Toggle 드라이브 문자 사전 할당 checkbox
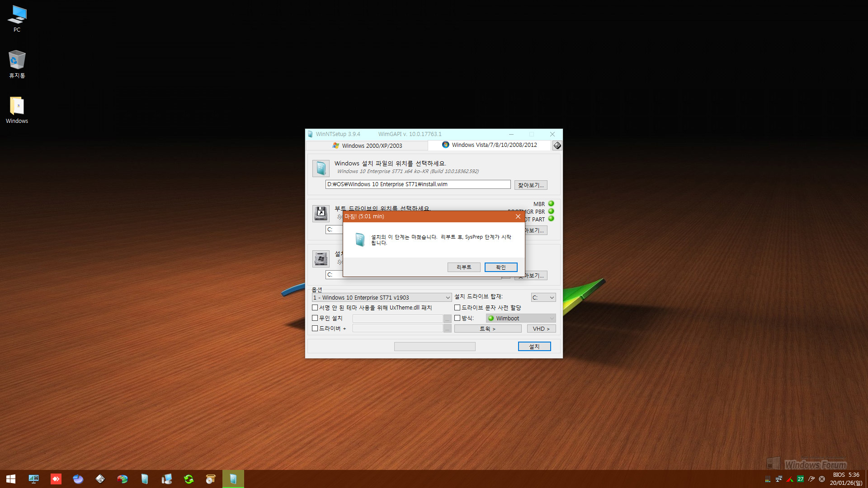 click(x=457, y=308)
